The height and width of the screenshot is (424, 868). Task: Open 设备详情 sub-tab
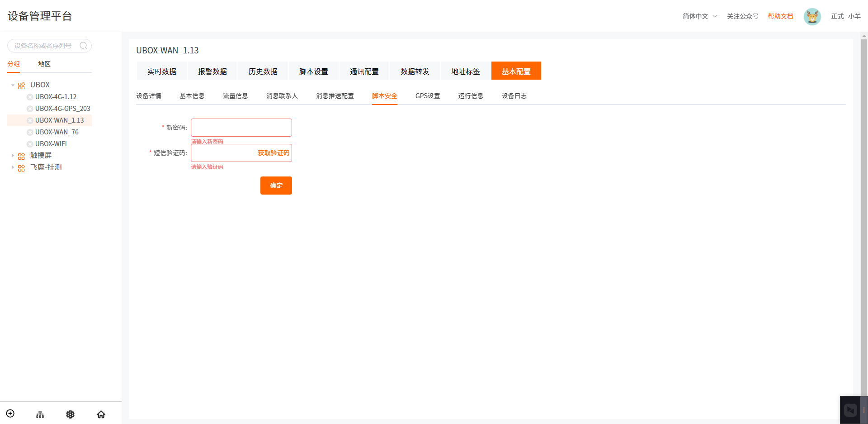(x=149, y=96)
